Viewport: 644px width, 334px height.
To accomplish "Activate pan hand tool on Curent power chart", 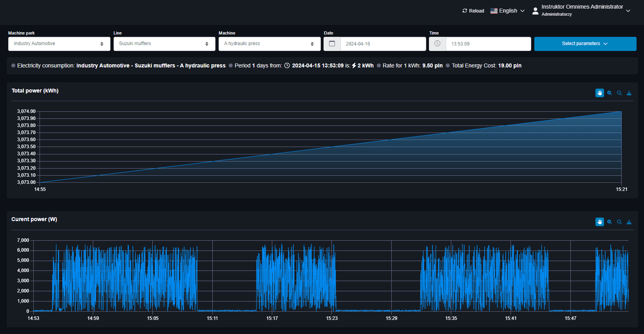I will [x=600, y=222].
